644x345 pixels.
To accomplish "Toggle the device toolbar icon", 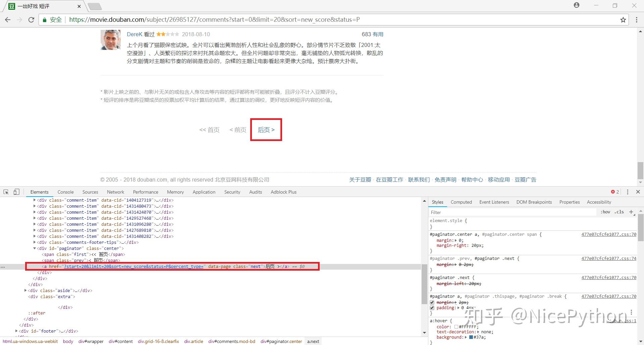I will (16, 192).
